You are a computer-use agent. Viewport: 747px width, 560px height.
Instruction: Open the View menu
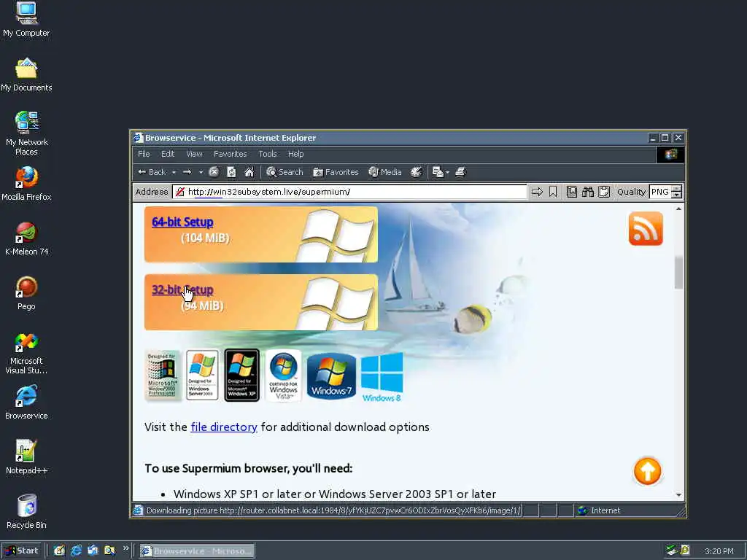pyautogui.click(x=194, y=154)
